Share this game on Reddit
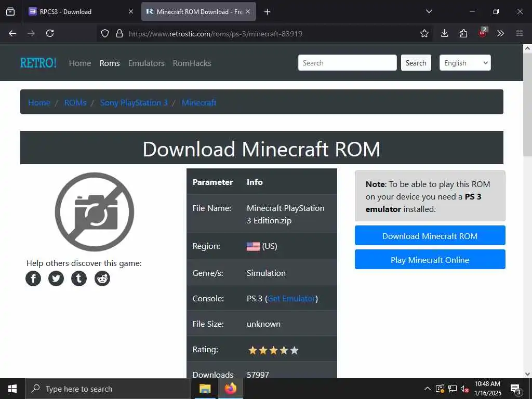This screenshot has height=399, width=532. point(102,278)
